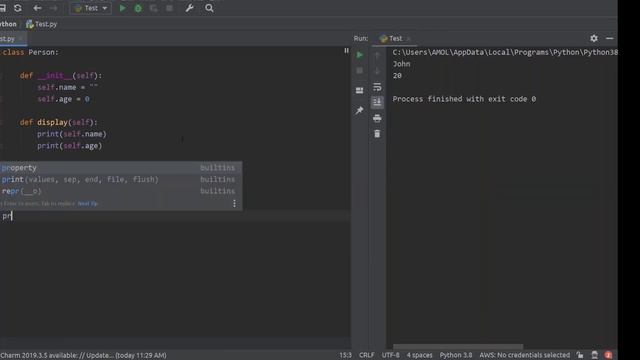Toggle the read-only lock icon in the status bar
640x360 pixels.
pyautogui.click(x=580, y=355)
